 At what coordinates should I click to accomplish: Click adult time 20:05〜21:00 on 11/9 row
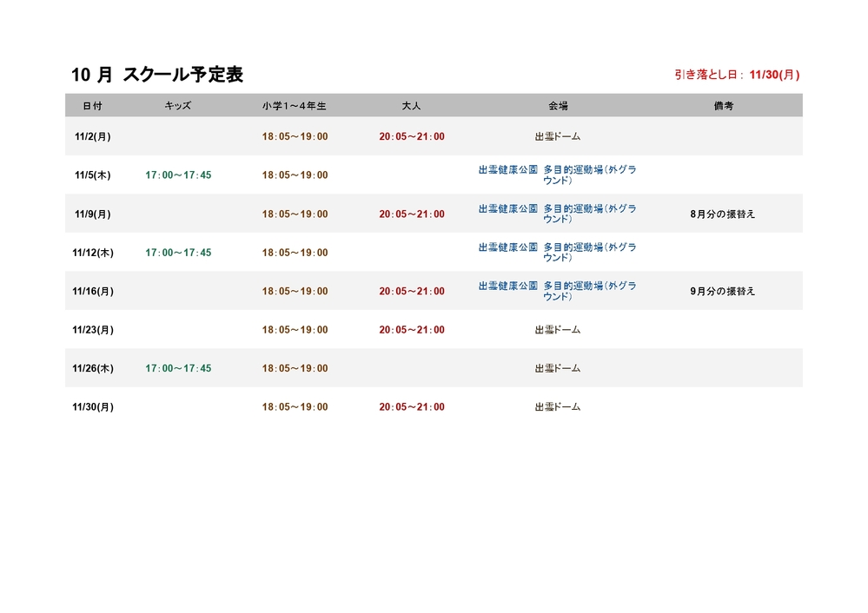coord(412,214)
